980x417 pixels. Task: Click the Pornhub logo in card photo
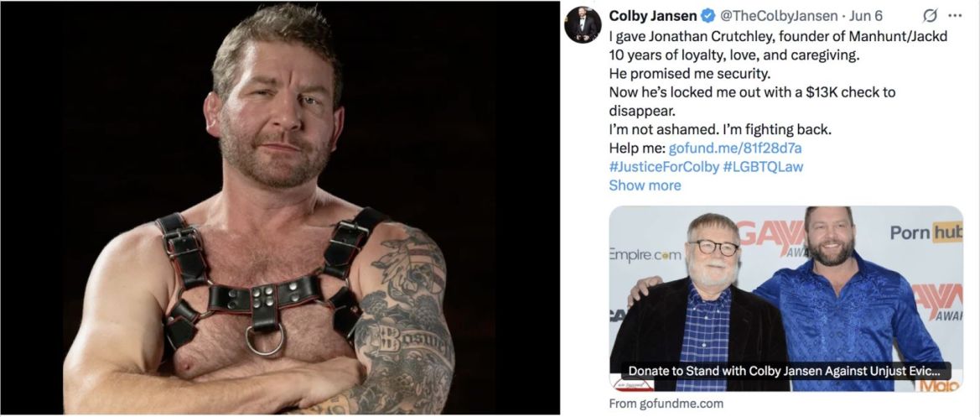[926, 232]
